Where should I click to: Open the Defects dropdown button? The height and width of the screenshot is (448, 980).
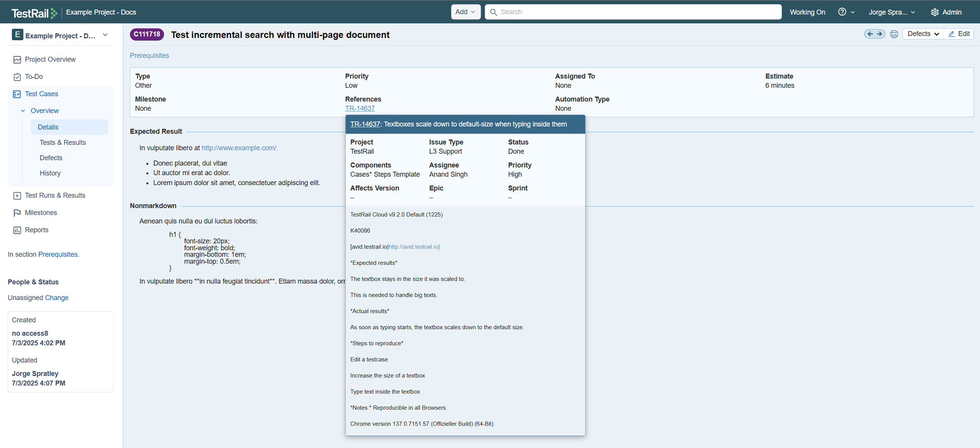(923, 34)
